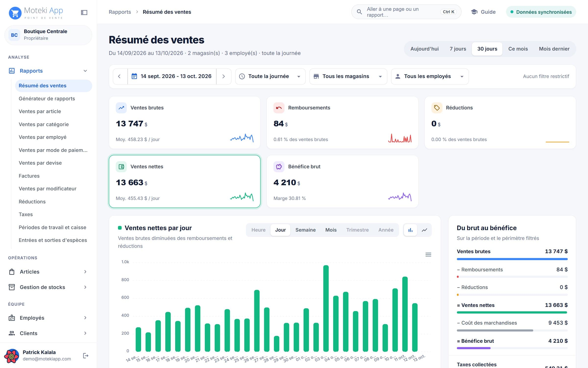Select the 7 jours period toggle
The height and width of the screenshot is (368, 588).
coord(458,49)
